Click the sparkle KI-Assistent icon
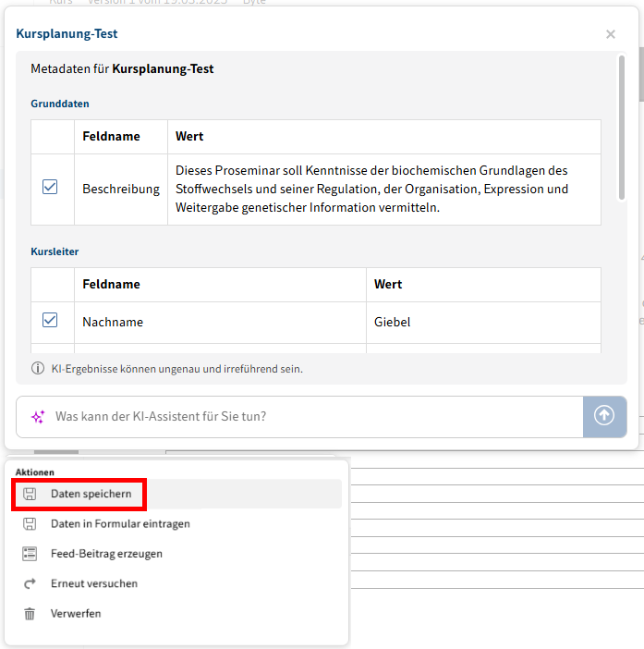Viewport: 644px width, 649px height. [38, 417]
